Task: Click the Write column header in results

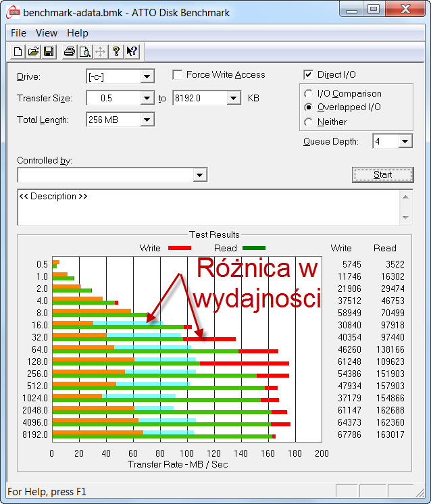Action: coord(341,248)
